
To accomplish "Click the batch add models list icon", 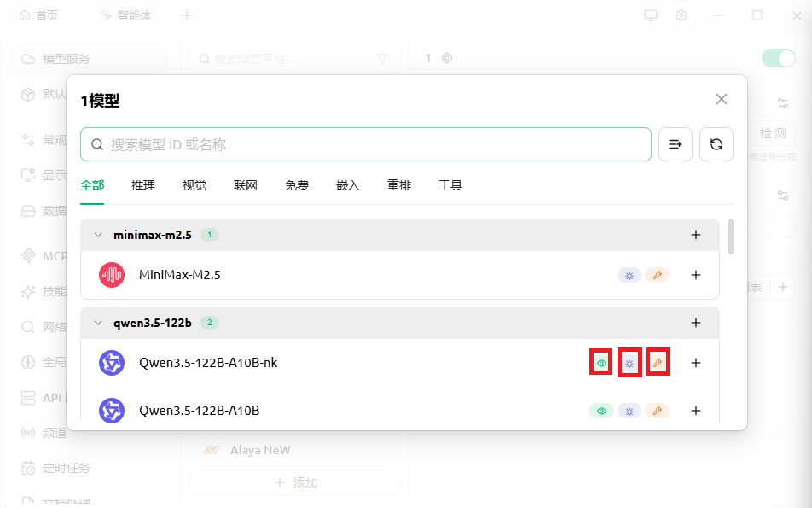I will 676,144.
